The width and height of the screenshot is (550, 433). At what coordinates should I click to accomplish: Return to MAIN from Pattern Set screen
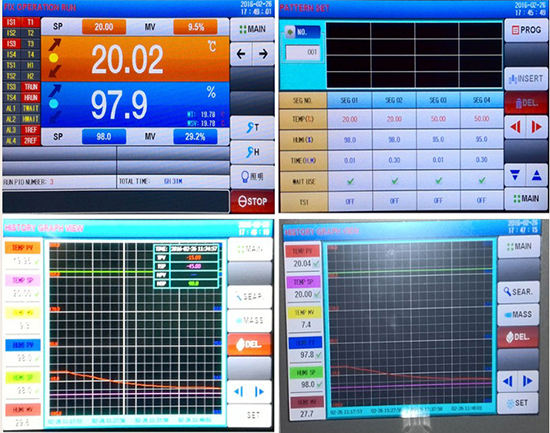(526, 199)
